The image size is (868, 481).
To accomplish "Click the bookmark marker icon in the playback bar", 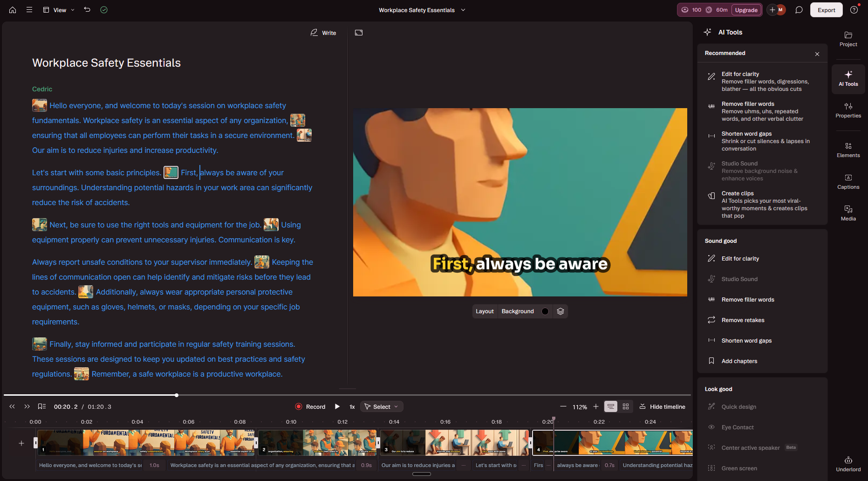I will (x=42, y=406).
